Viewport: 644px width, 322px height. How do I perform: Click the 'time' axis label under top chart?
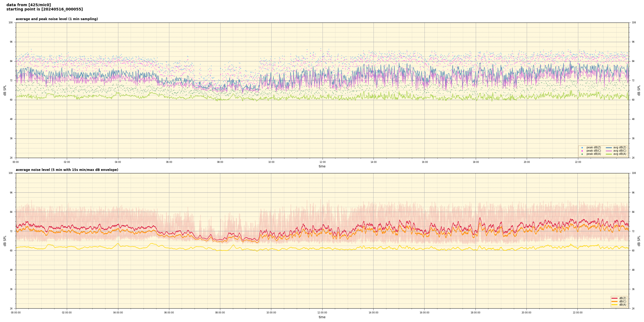click(x=322, y=166)
